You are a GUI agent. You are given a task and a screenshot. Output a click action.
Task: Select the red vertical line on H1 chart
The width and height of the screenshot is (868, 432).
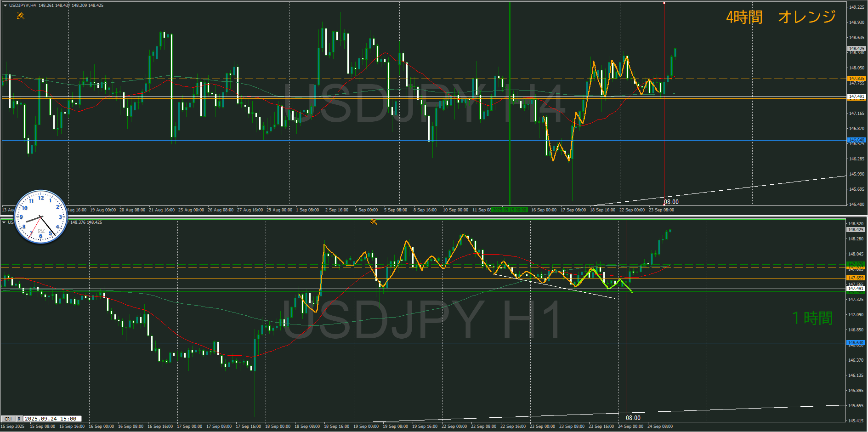coord(626,322)
